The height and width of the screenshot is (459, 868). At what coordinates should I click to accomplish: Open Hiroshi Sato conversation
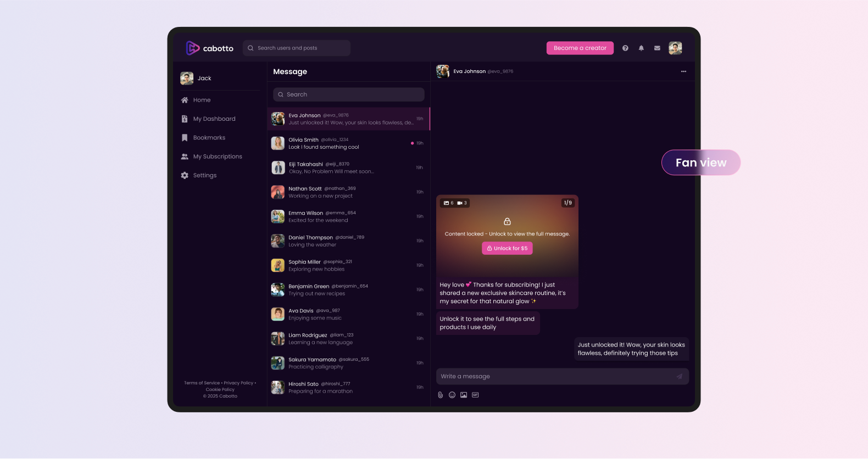[x=348, y=388]
